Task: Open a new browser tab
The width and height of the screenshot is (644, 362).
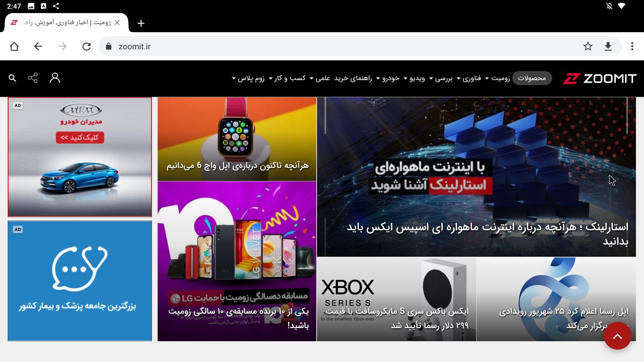Action: click(141, 23)
